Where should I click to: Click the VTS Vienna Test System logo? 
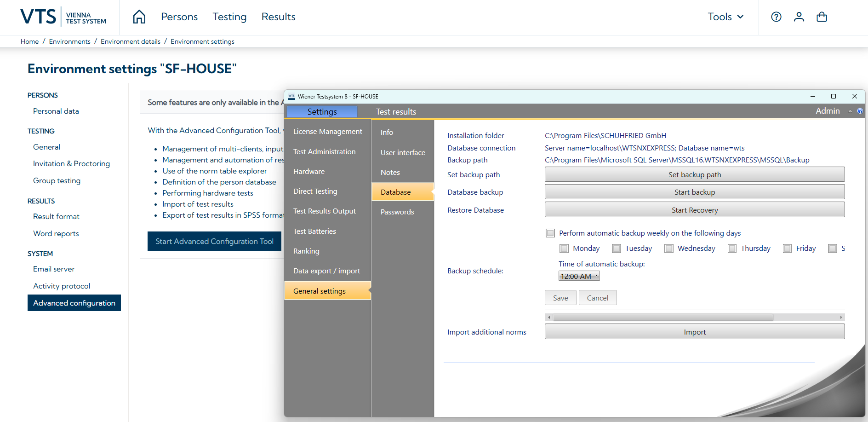click(63, 17)
